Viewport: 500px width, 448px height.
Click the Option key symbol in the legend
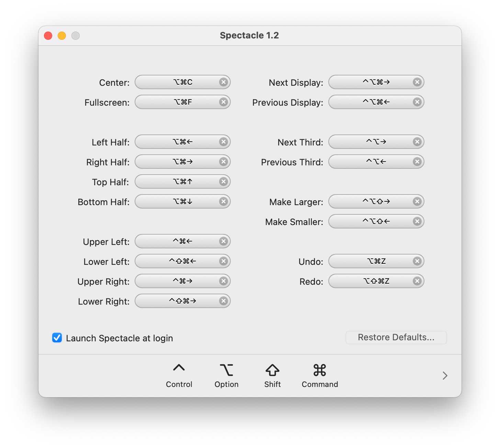[x=226, y=370]
